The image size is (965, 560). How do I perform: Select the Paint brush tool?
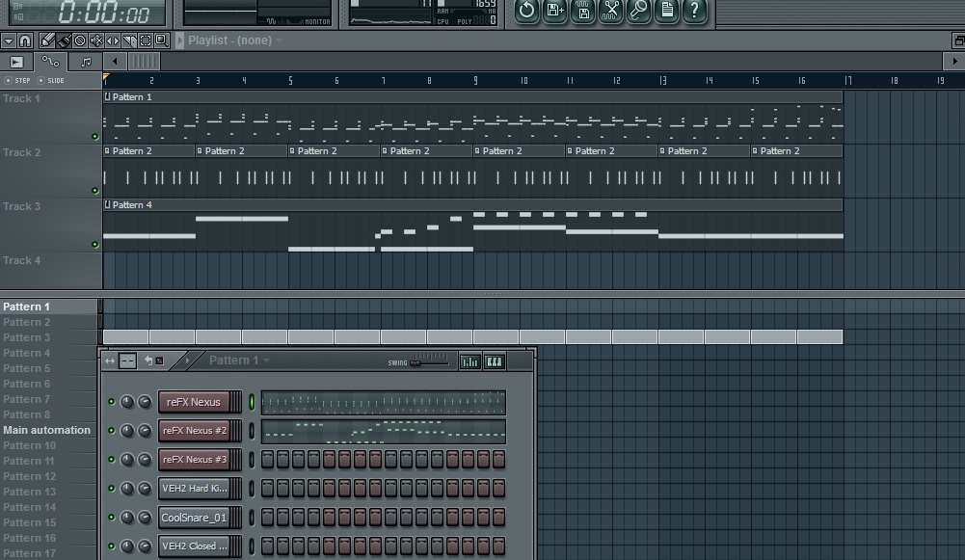coord(64,40)
